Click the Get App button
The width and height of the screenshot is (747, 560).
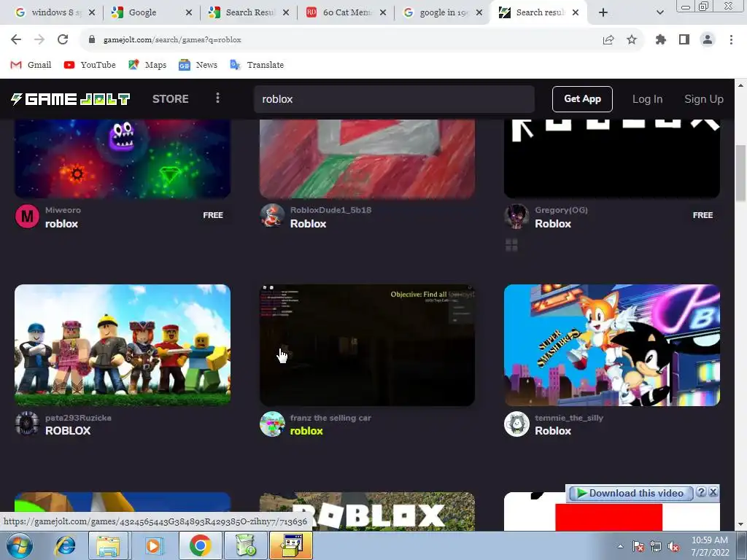[x=582, y=99]
